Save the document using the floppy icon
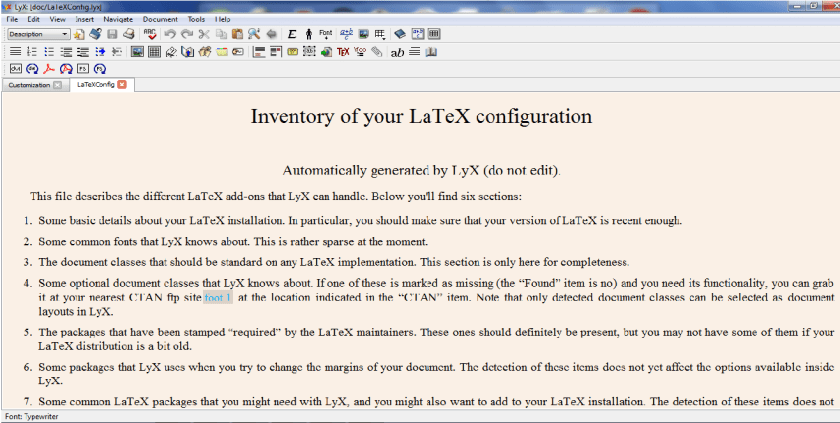Image resolution: width=840 pixels, height=423 pixels. 112,34
